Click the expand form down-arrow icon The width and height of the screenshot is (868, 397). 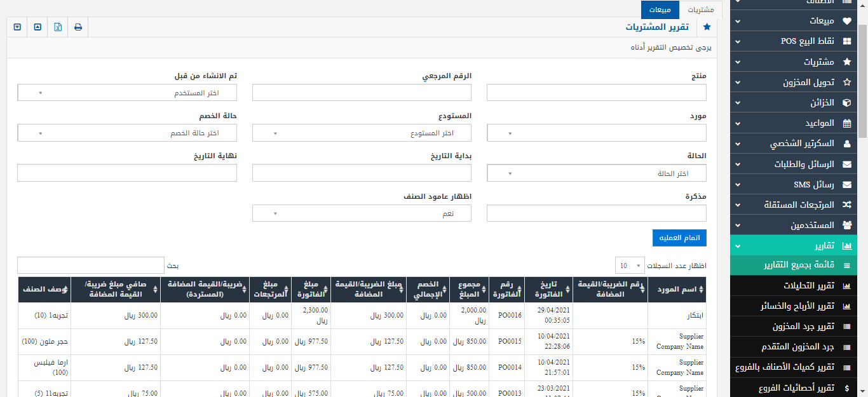[17, 27]
